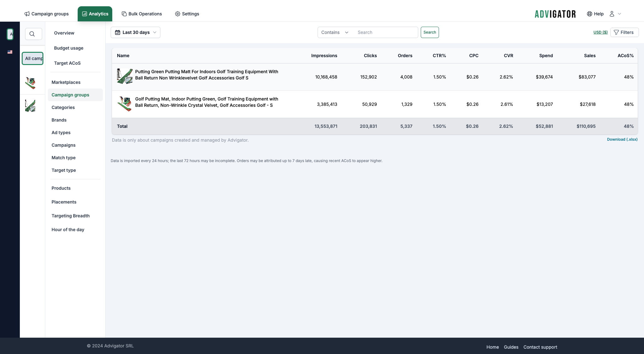Sort table by CPC column
Viewport: 644px width, 354px height.
474,56
